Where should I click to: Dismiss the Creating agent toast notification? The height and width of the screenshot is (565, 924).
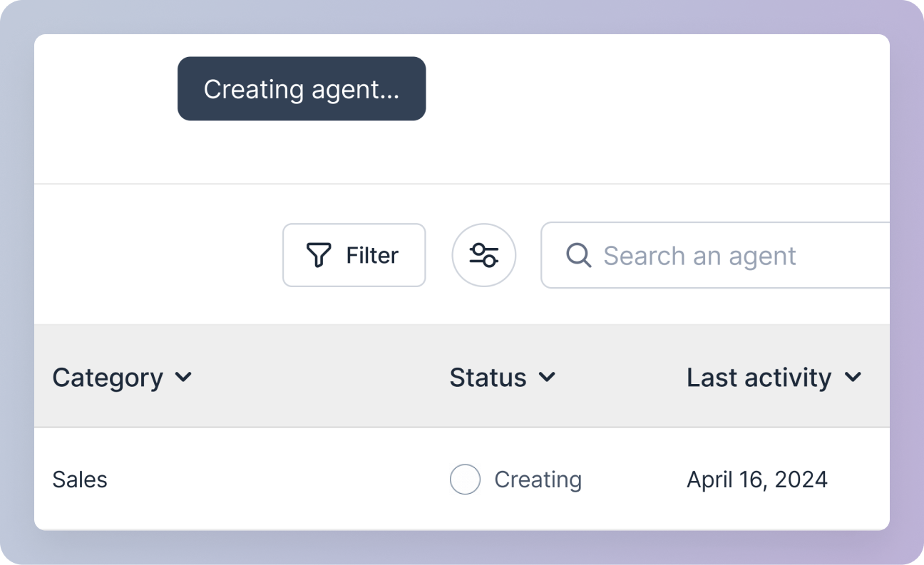click(302, 89)
